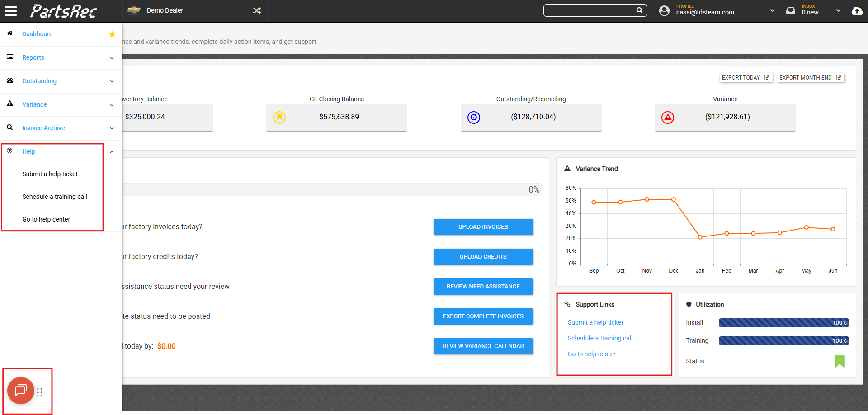
Task: Click the $0.00 amount in orange
Action: [x=166, y=346]
